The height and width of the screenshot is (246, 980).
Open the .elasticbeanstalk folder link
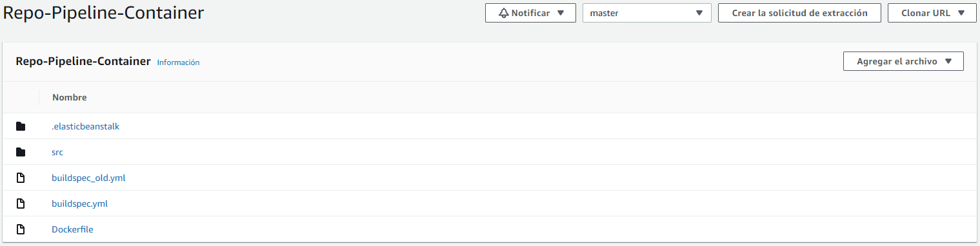point(86,126)
